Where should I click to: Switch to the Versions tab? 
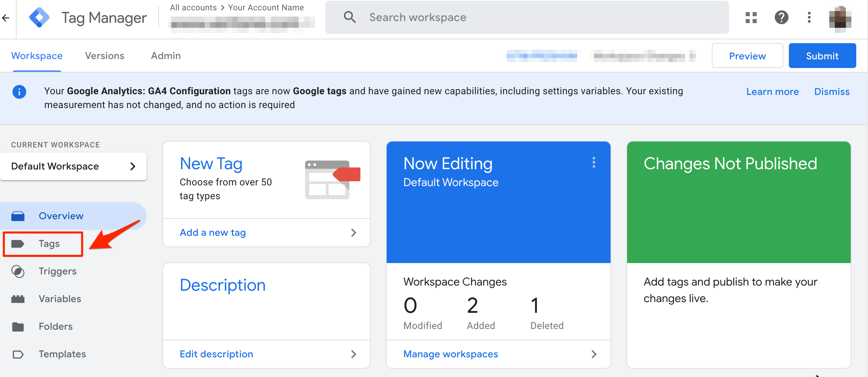(x=104, y=56)
